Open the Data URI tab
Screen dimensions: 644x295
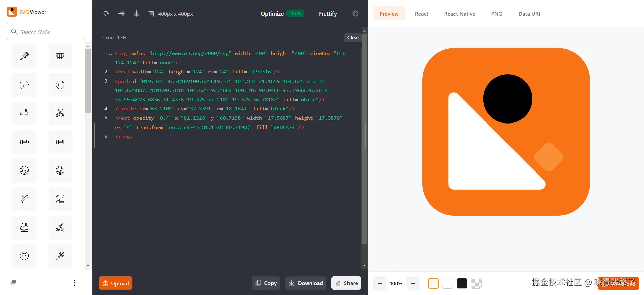(529, 14)
